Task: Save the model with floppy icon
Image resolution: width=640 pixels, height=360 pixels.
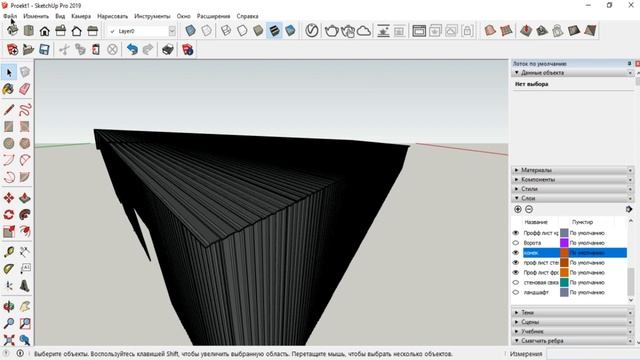Action: 44,50
